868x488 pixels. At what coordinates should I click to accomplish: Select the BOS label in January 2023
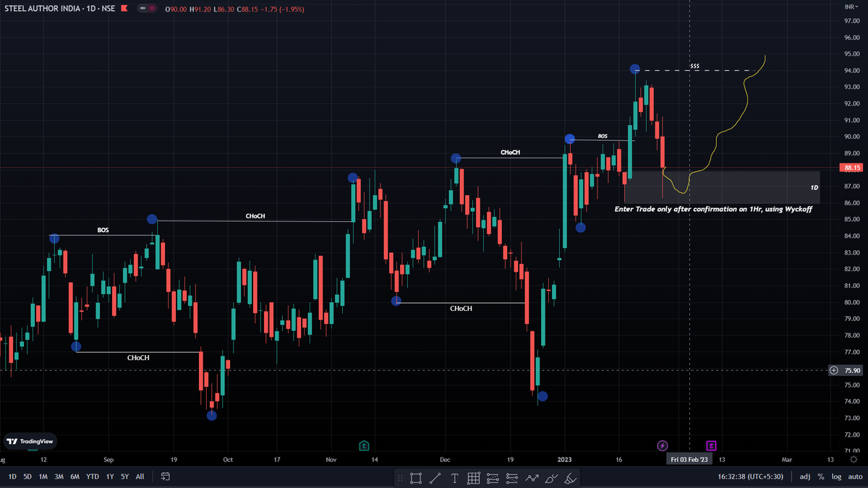click(603, 135)
